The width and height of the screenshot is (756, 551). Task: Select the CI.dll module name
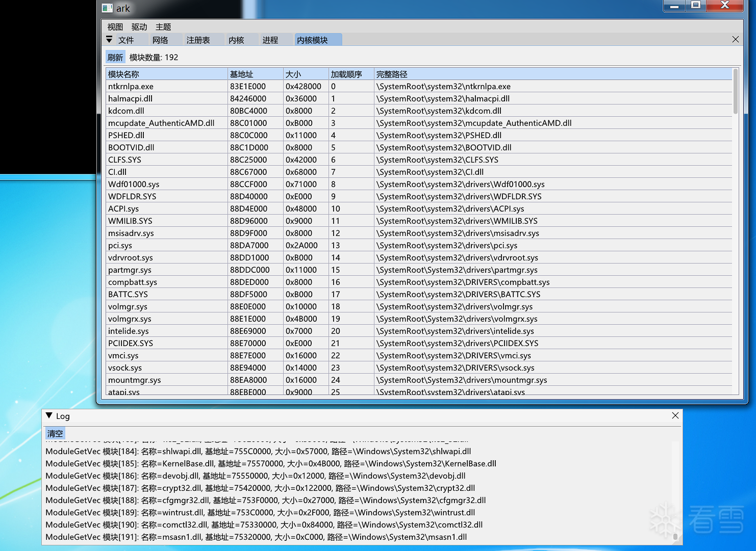click(117, 172)
